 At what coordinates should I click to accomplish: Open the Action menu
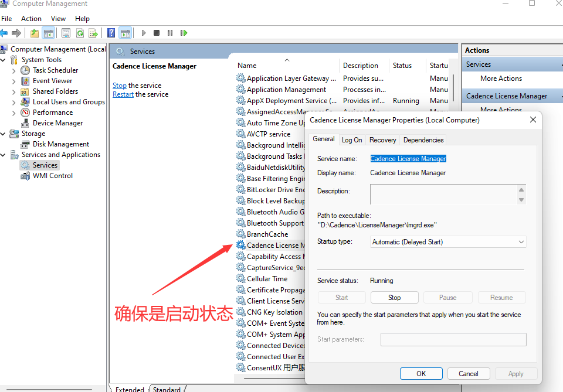point(31,19)
